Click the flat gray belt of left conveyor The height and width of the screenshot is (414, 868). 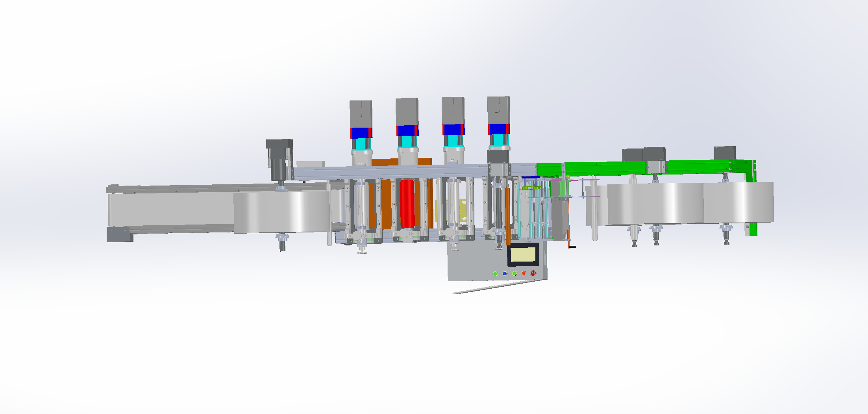pos(169,210)
